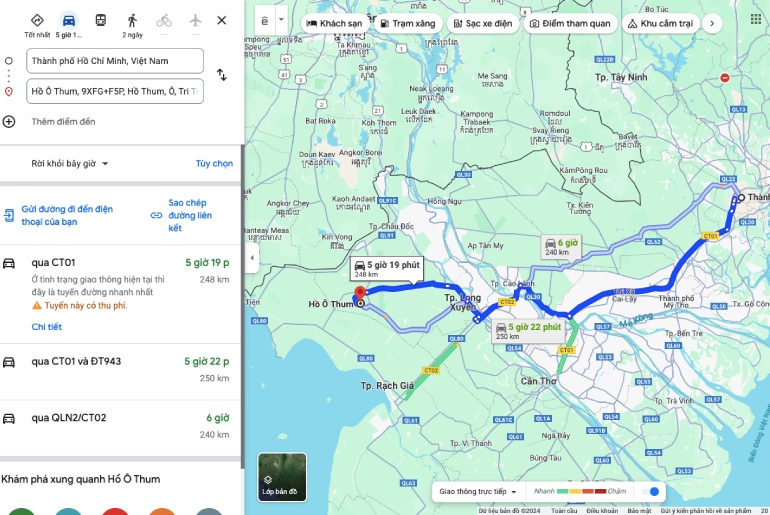The height and width of the screenshot is (515, 770).
Task: Close the directions panel with the X
Action: (x=222, y=20)
